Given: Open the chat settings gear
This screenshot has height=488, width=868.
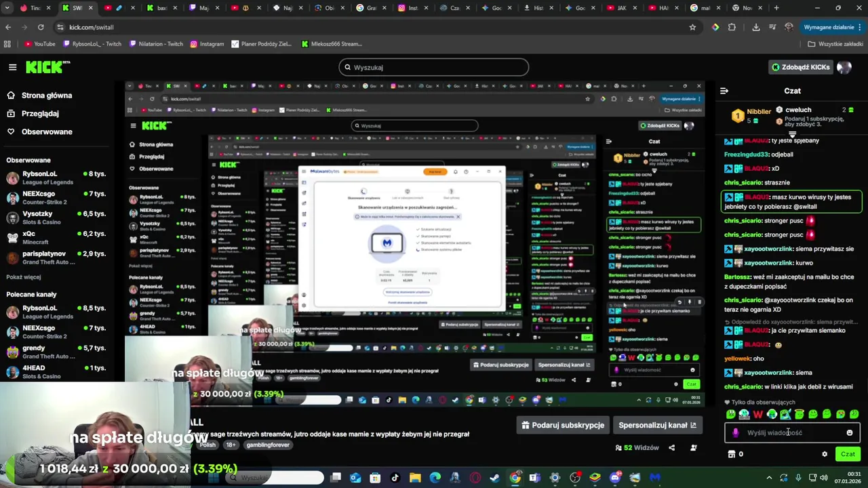Looking at the screenshot, I should click(x=825, y=454).
